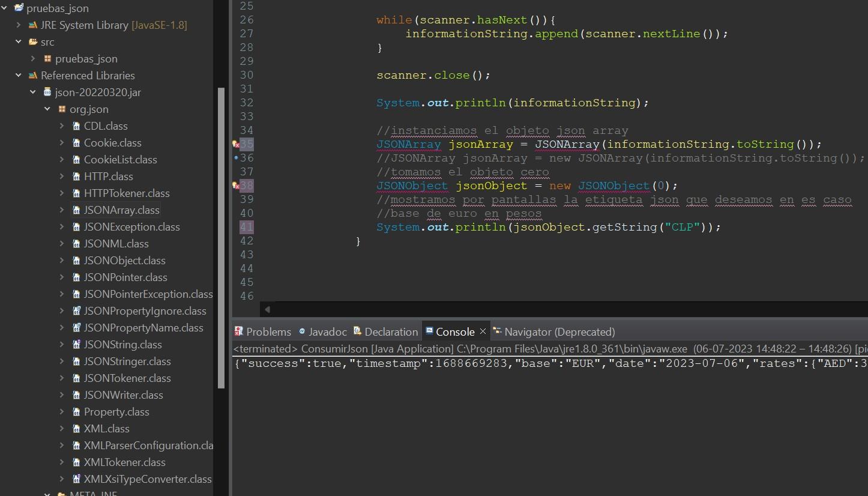Click JSONArray type on line 35
Screen dimensions: 868x496
click(x=408, y=144)
